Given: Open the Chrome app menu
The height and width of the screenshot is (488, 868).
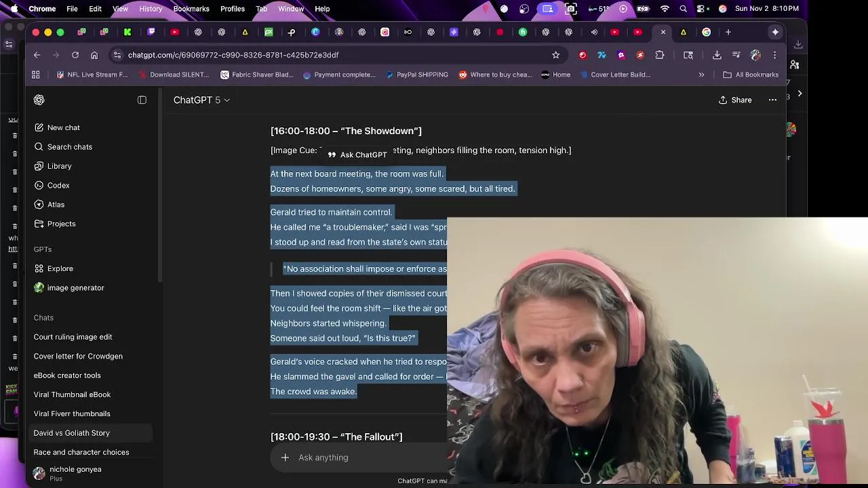Looking at the screenshot, I should click(x=42, y=9).
